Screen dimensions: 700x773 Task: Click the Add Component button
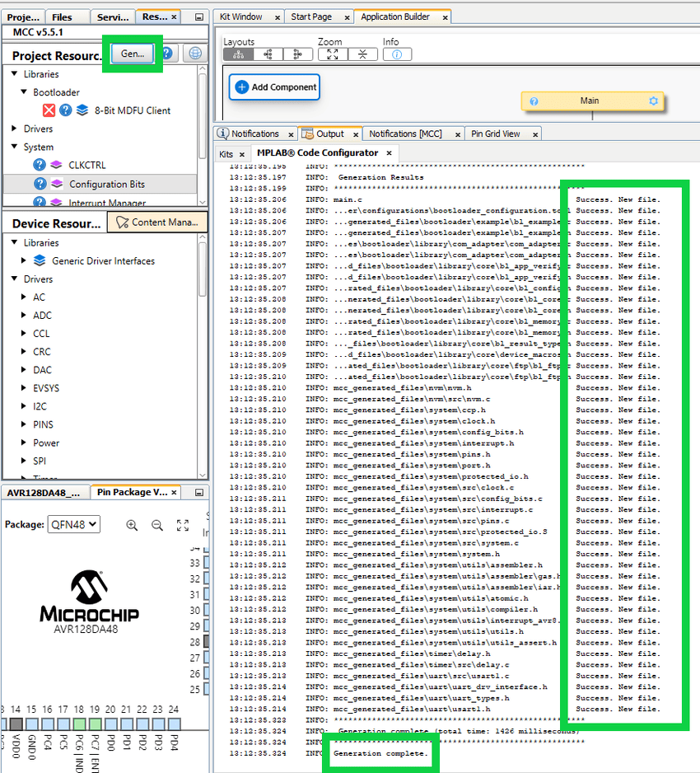tap(274, 87)
